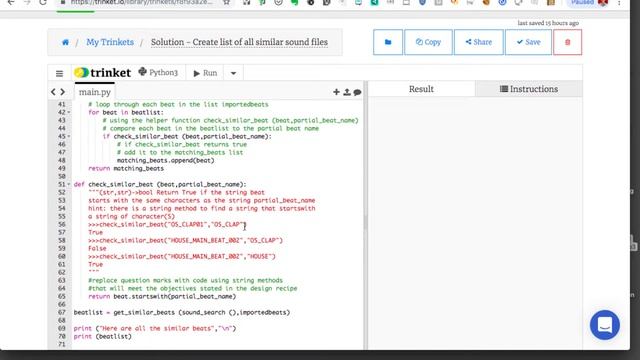This screenshot has width=640, height=360.
Task: Add a new file with plus icon
Action: coord(336,92)
